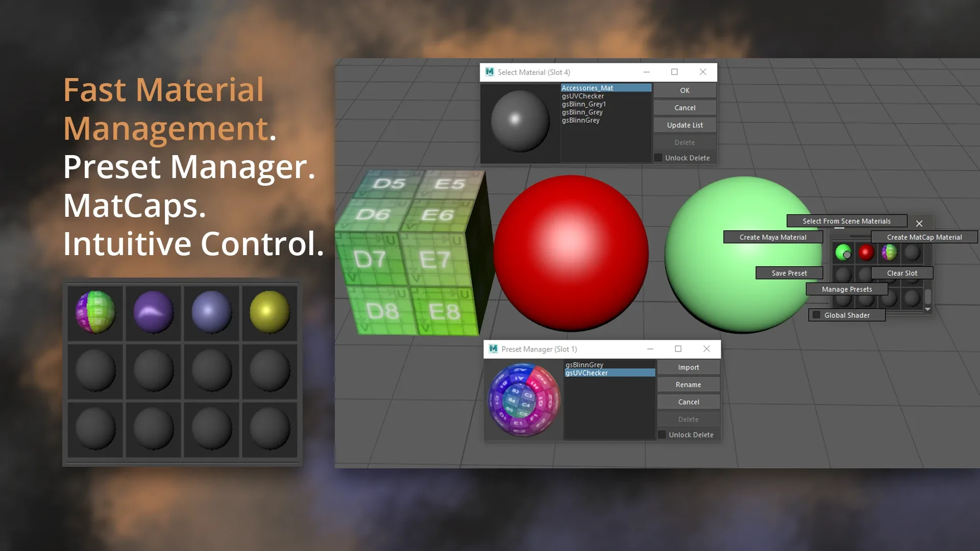Click Import button in Preset Manager
The image size is (980, 551).
(x=688, y=367)
